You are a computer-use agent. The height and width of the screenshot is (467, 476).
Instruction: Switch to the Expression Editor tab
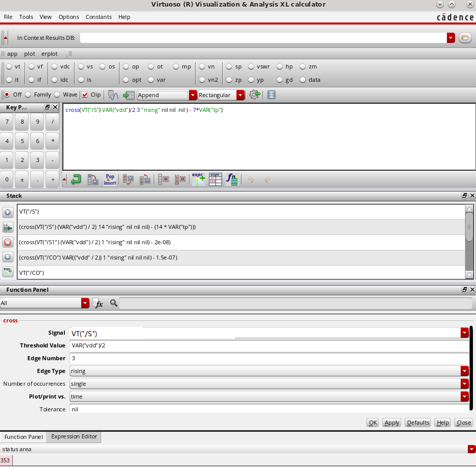point(74,437)
